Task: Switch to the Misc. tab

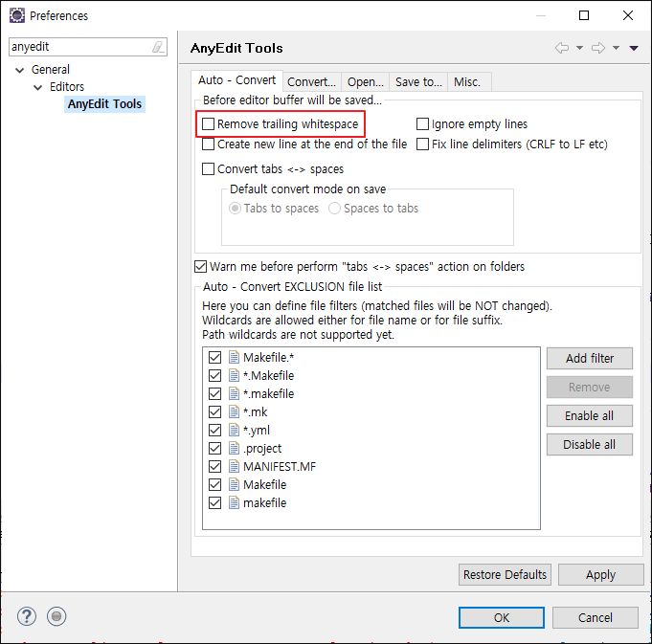Action: [467, 82]
